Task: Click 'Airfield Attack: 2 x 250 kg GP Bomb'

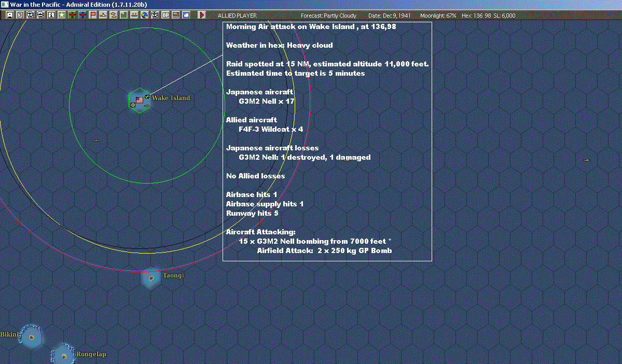Action: (324, 250)
